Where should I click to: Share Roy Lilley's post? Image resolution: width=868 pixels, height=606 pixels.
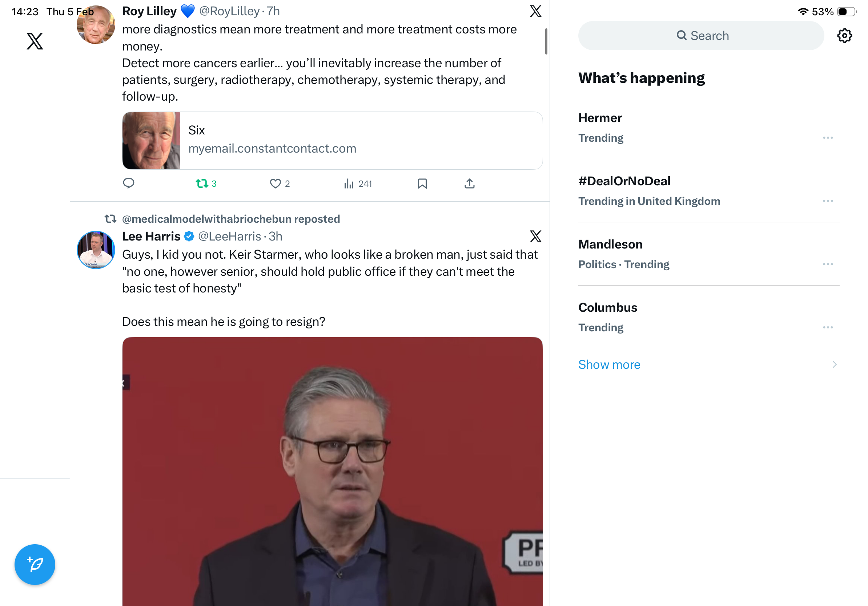(x=469, y=183)
